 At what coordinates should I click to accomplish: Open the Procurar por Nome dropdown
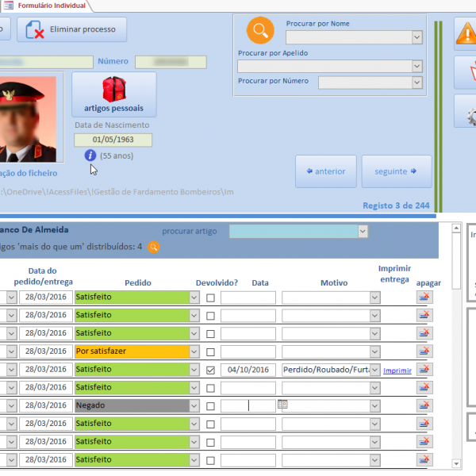[416, 36]
